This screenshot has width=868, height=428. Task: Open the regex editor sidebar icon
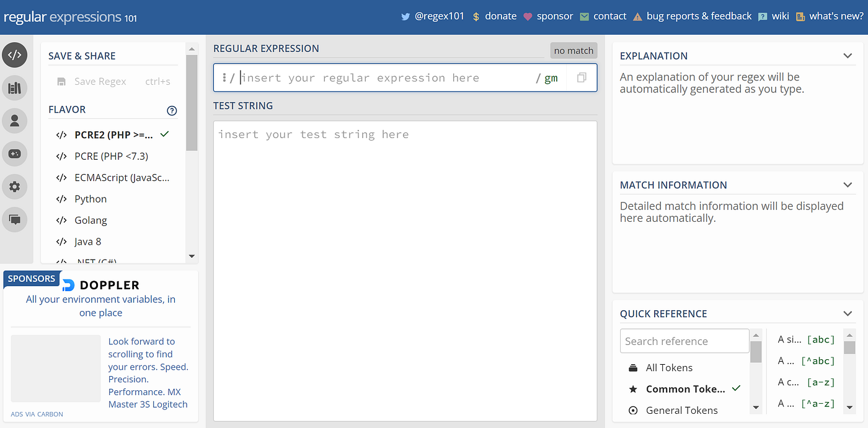(x=15, y=55)
